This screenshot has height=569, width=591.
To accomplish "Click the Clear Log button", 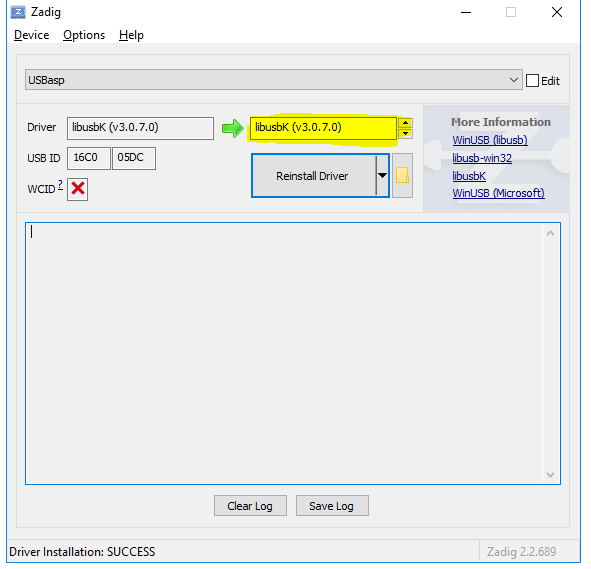I will point(250,506).
